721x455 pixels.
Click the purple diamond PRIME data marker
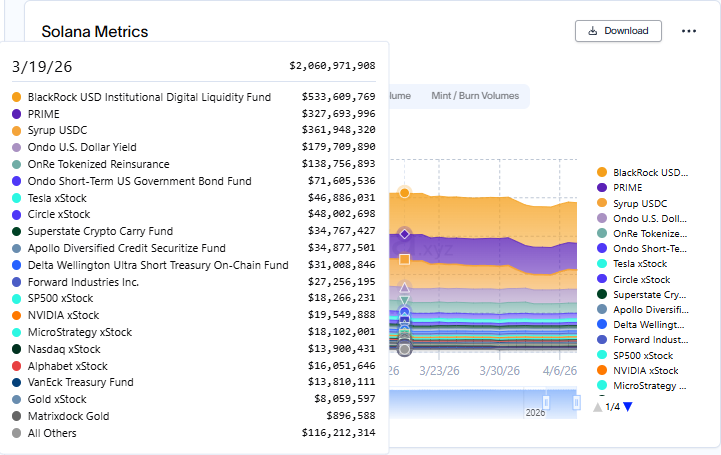[x=404, y=233]
